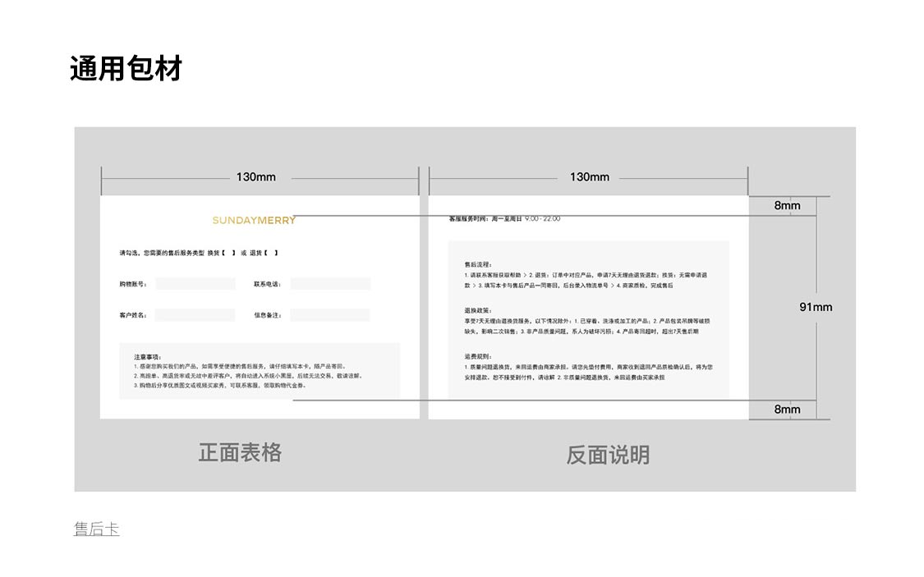
Task: Click the 退换政策 section heading
Action: pyautogui.click(x=477, y=311)
